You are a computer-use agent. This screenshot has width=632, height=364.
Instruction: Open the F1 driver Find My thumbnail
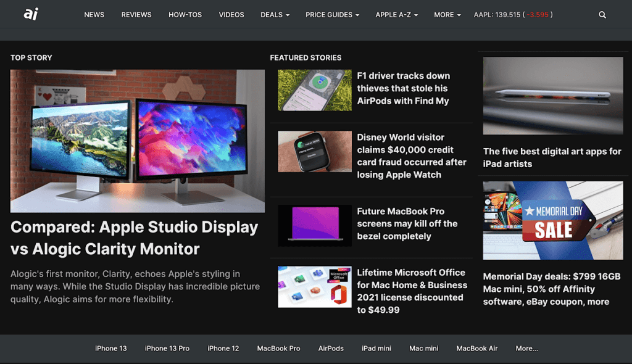tap(314, 90)
